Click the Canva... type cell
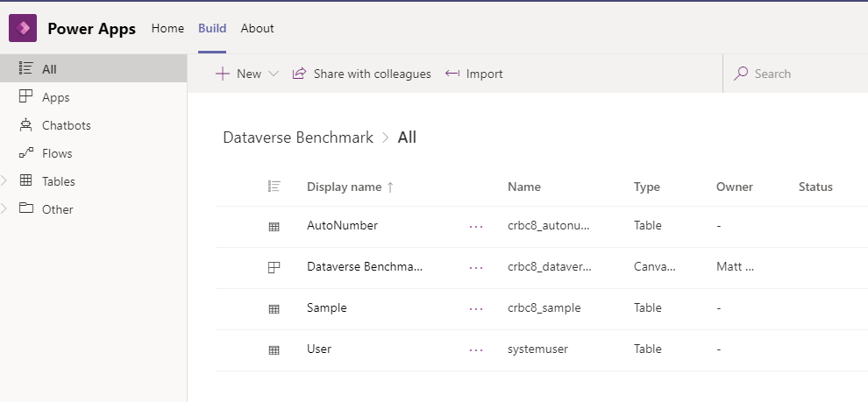 pyautogui.click(x=654, y=266)
